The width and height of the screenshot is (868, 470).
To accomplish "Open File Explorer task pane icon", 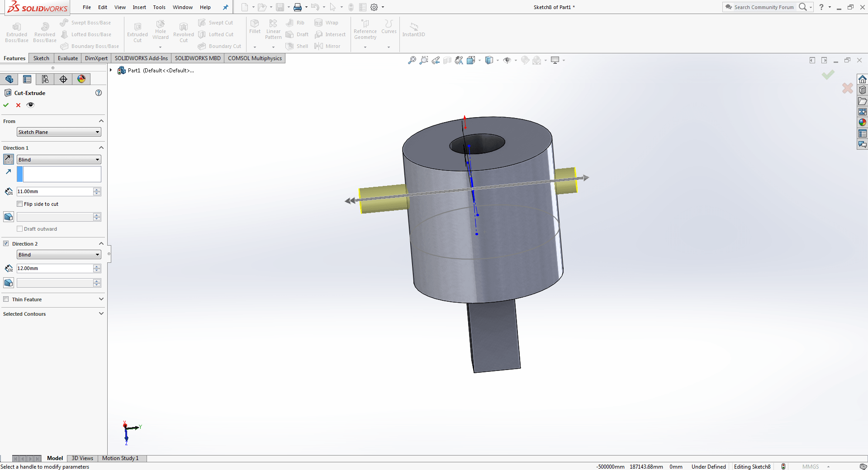I will pyautogui.click(x=863, y=101).
